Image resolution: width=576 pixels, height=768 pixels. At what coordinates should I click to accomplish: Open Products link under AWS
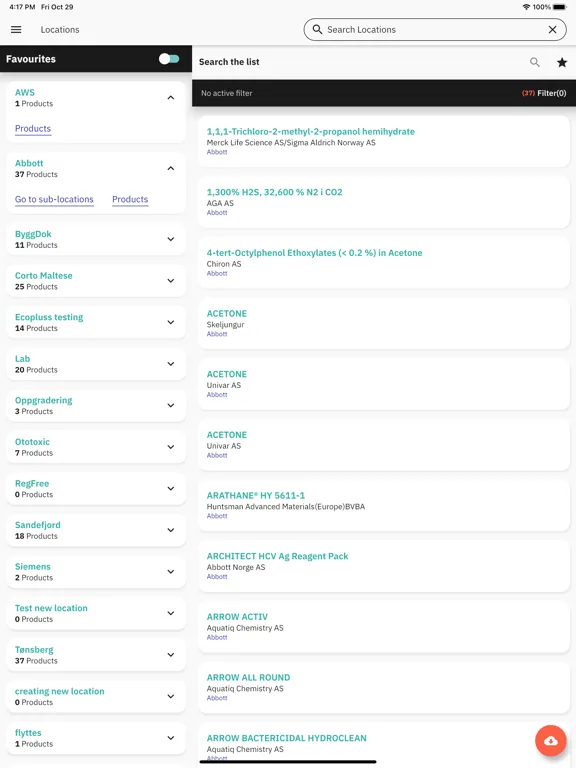tap(33, 128)
